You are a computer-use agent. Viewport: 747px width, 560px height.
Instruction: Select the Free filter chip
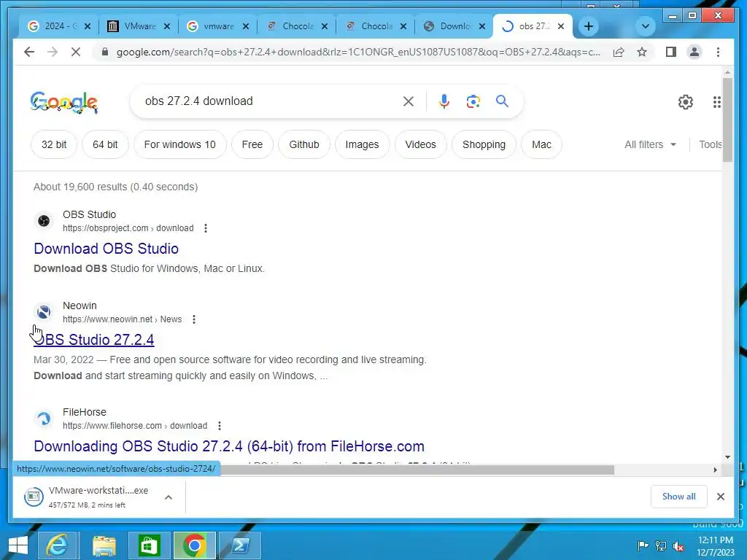[252, 144]
